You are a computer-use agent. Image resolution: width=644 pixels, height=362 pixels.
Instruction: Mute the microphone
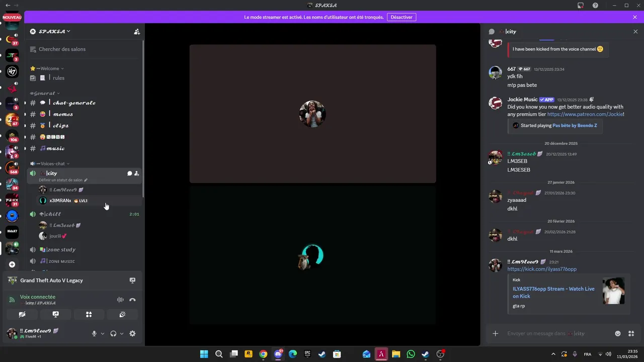(94, 333)
